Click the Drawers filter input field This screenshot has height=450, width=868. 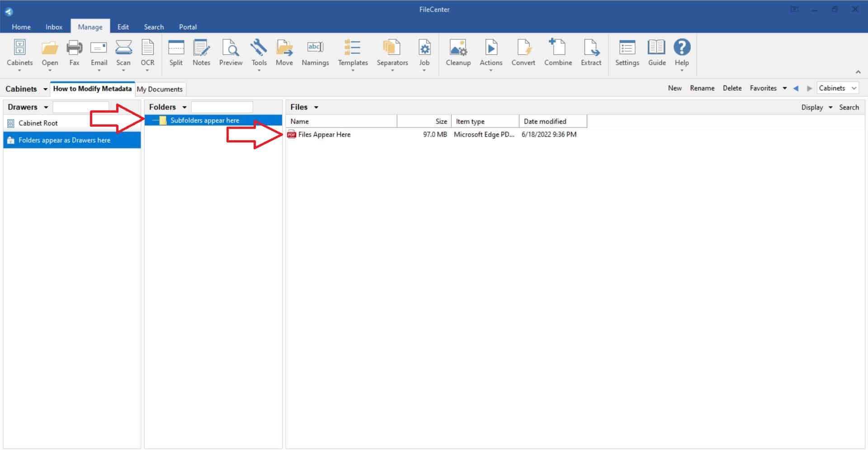click(x=80, y=107)
